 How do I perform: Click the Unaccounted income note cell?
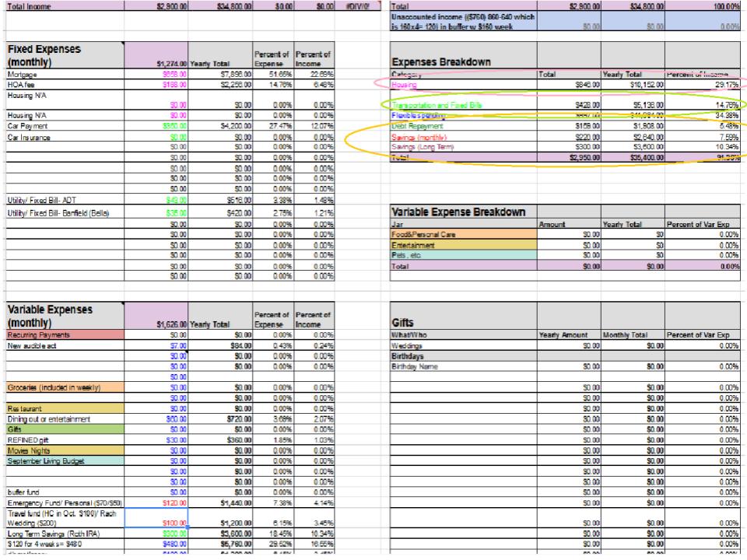click(463, 22)
